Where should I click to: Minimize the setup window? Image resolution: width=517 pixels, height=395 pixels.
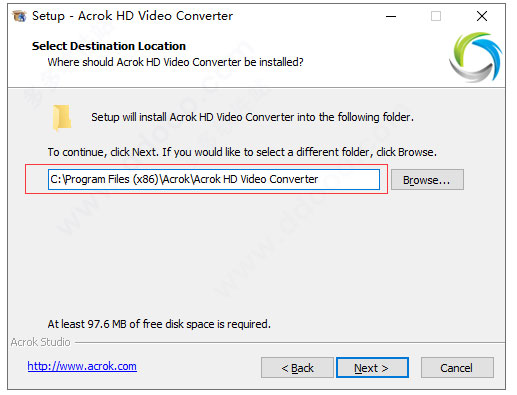(391, 16)
